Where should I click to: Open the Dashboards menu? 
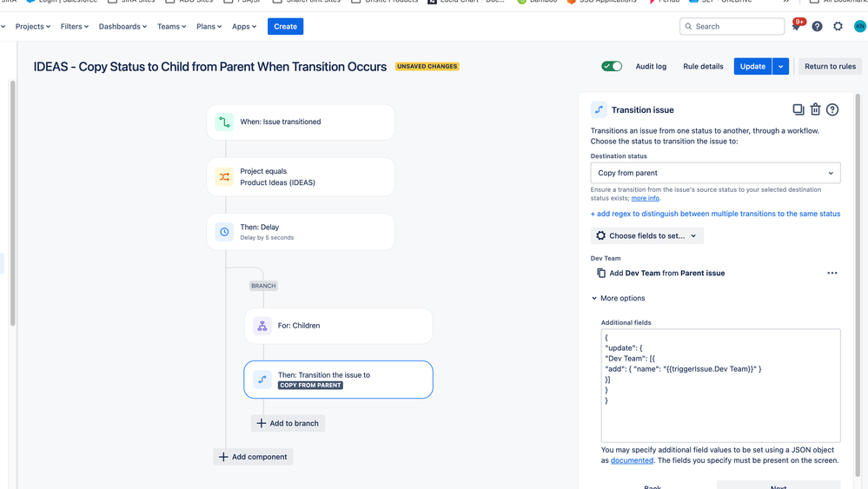[123, 26]
